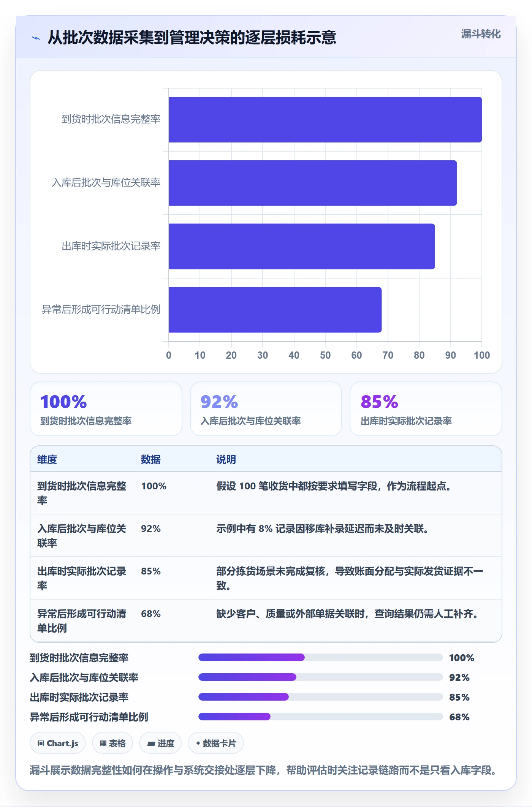Click the chart bar for 出库时实际批次记录率
Screen dimensions: 532x807
(302, 246)
